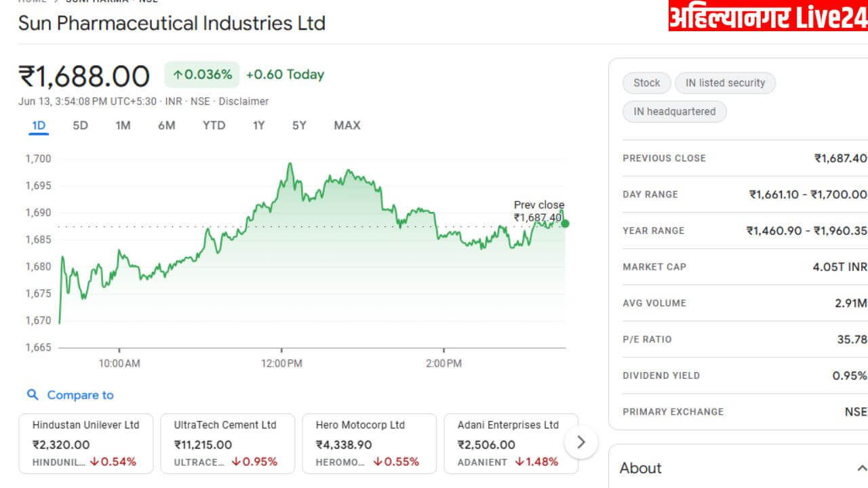This screenshot has width=868, height=488.
Task: Open the Hindustan Unilever Ltd card
Action: pyautogui.click(x=85, y=443)
